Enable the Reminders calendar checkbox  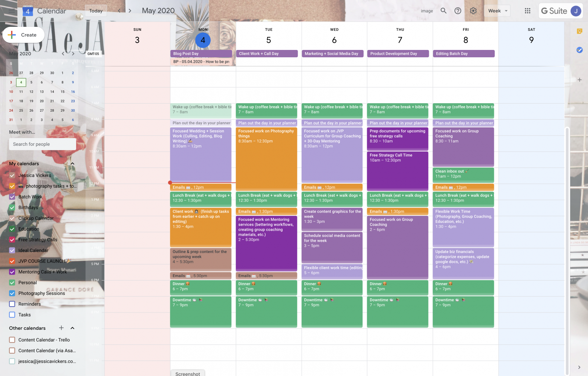12,304
